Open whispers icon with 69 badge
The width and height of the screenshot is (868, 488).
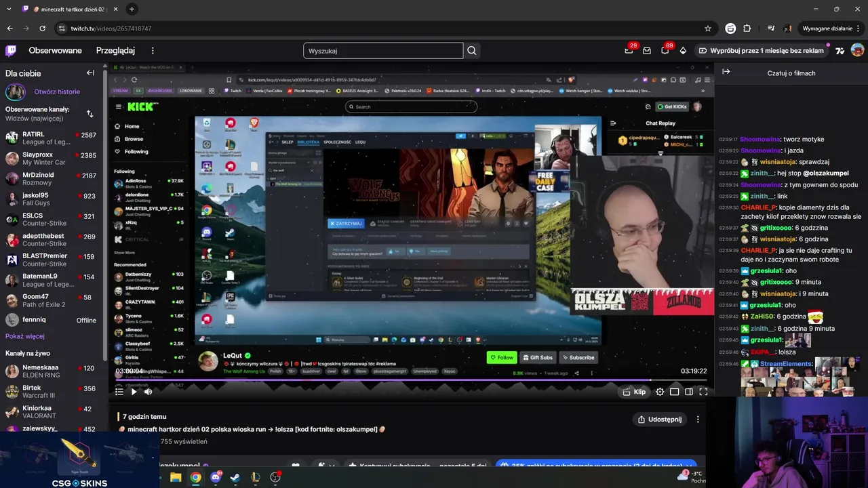[x=665, y=50]
